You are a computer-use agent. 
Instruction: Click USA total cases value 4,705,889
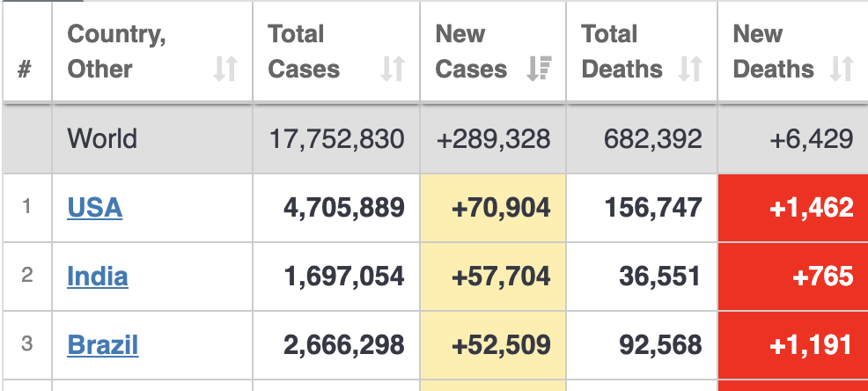(x=343, y=208)
